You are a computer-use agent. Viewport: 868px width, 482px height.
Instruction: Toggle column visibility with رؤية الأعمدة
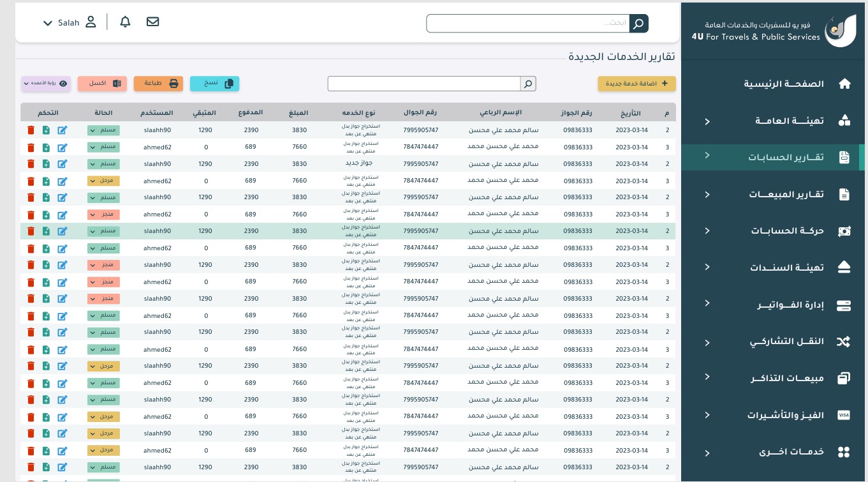tap(46, 84)
